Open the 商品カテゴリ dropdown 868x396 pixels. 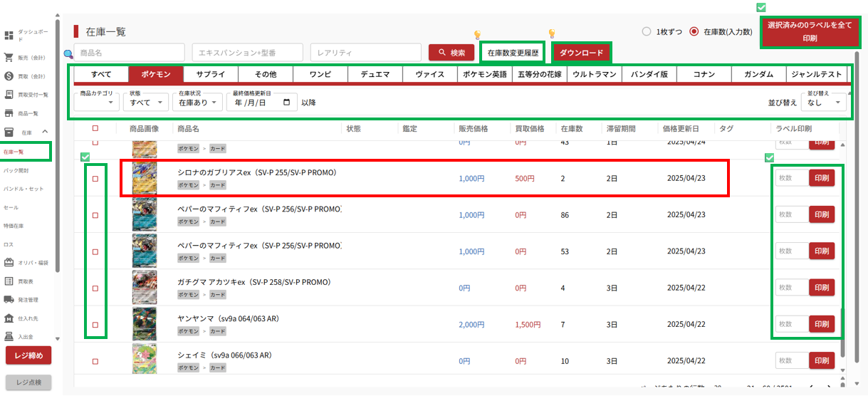click(97, 103)
